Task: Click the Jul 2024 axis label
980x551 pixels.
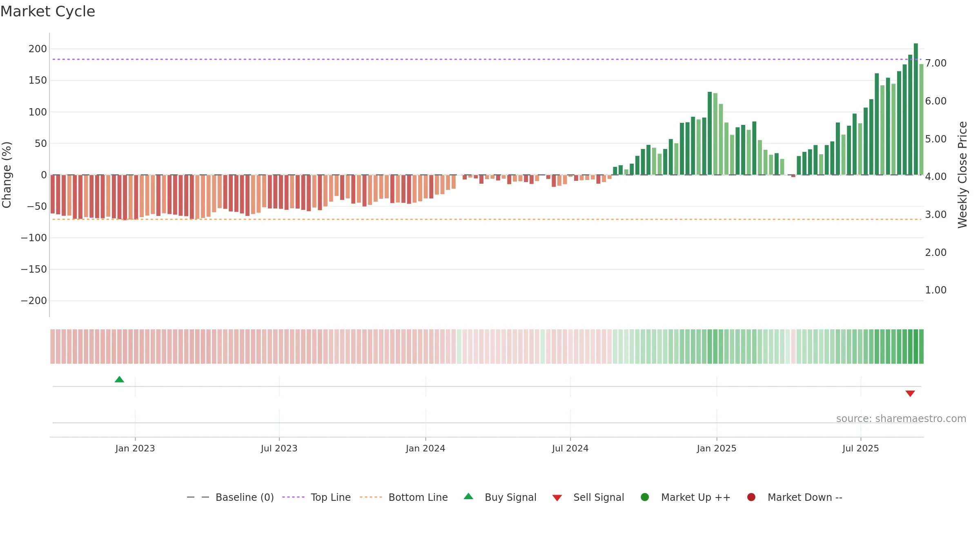Action: point(570,448)
